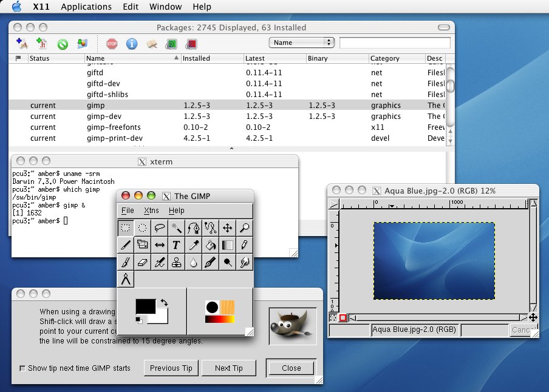Close the GIMP tip dialog

point(292,368)
